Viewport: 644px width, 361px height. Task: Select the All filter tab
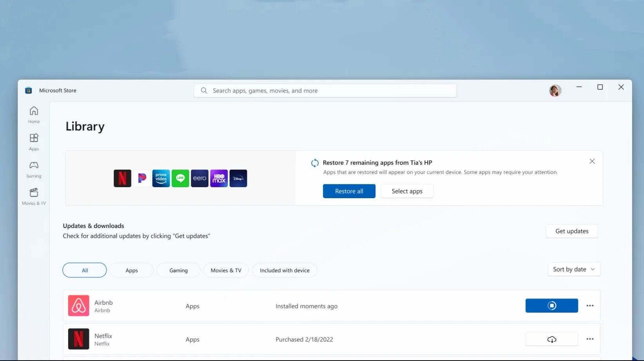pyautogui.click(x=85, y=270)
